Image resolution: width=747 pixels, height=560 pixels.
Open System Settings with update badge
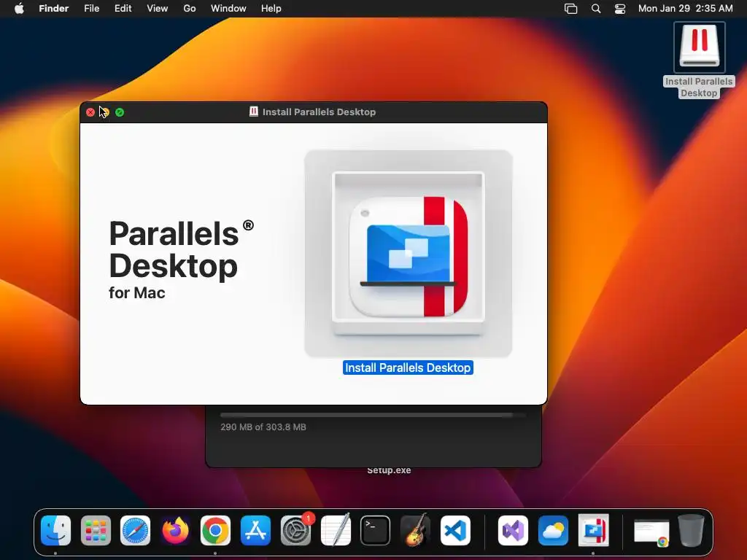click(295, 531)
